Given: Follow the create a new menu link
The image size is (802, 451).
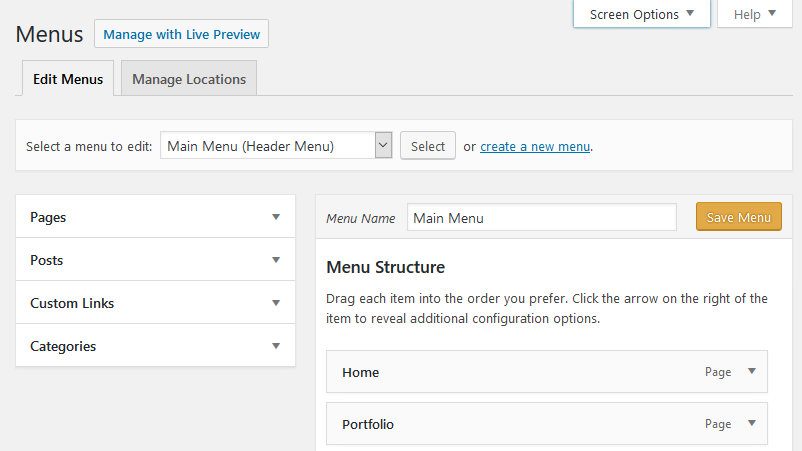Looking at the screenshot, I should tap(535, 147).
